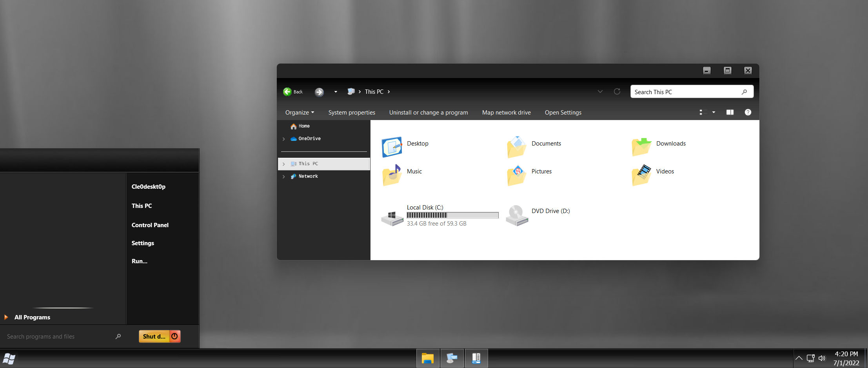Expand the OneDrive tree item
This screenshot has width=868, height=368.
pos(284,138)
